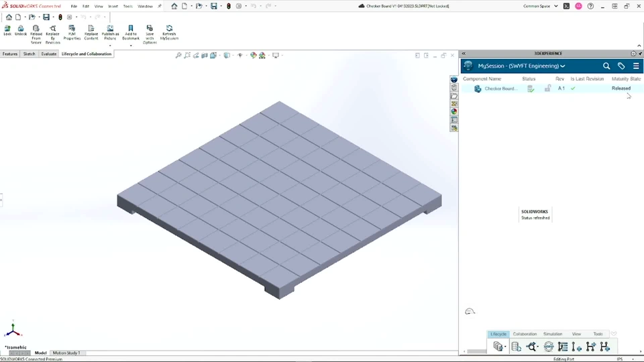This screenshot has height=362, width=644.
Task: Click the Save icon in the title bar
Action: pos(213,6)
